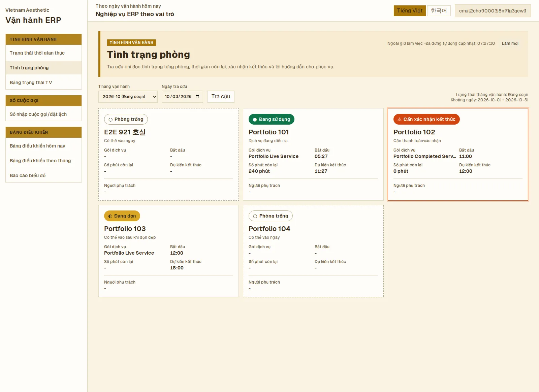Click the Đang dọn status badge

(122, 216)
